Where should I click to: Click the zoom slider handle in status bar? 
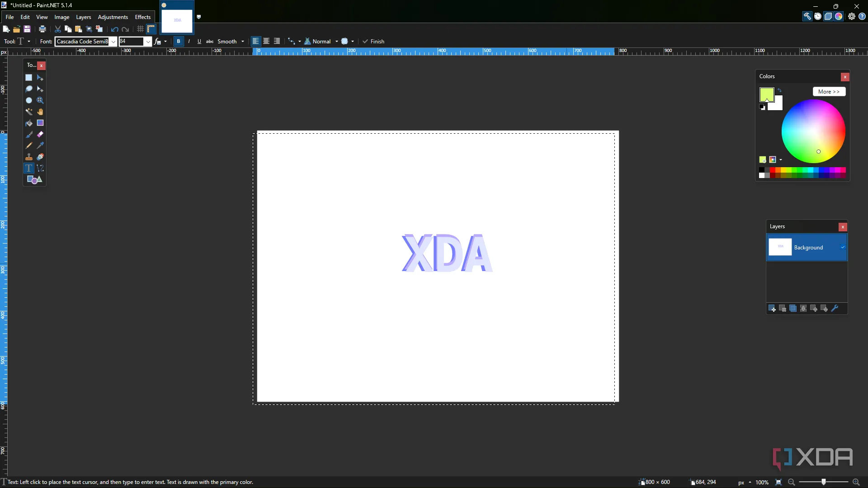(x=824, y=482)
